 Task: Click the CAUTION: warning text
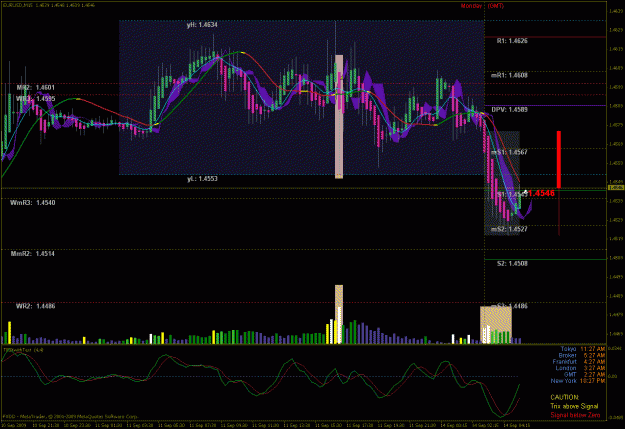pos(564,397)
